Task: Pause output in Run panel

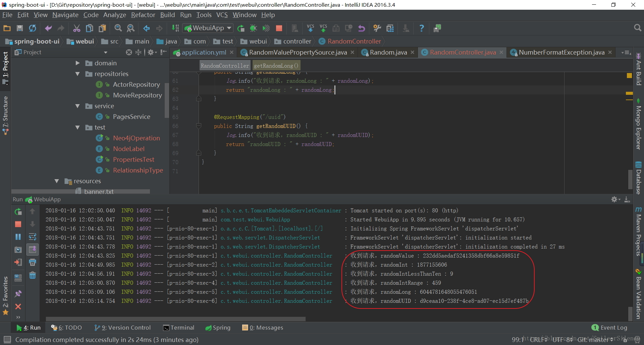Action: click(x=18, y=237)
